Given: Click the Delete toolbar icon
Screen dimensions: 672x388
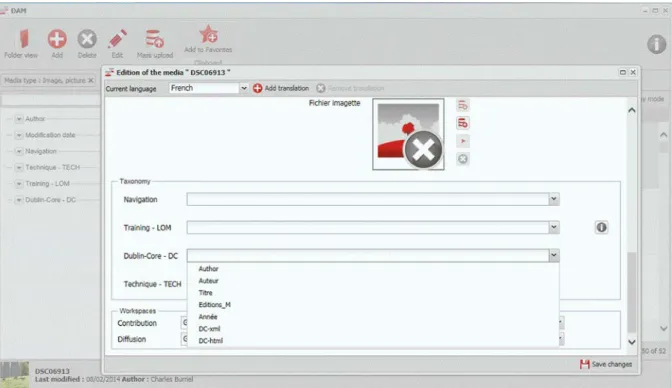Looking at the screenshot, I should coord(87,39).
